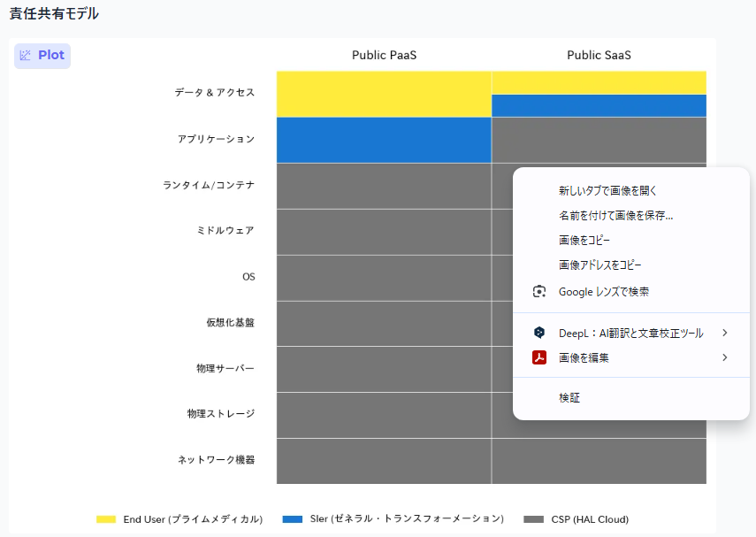The width and height of the screenshot is (756, 537).
Task: Click legend label SIer (ゼネラル・トランスフォーメーション)
Action: tap(407, 519)
